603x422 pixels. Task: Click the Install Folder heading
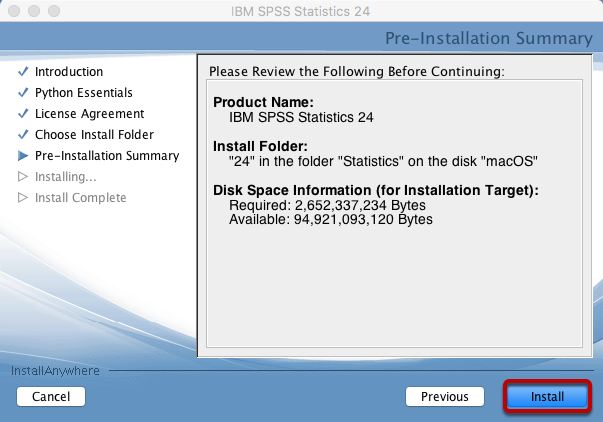260,146
